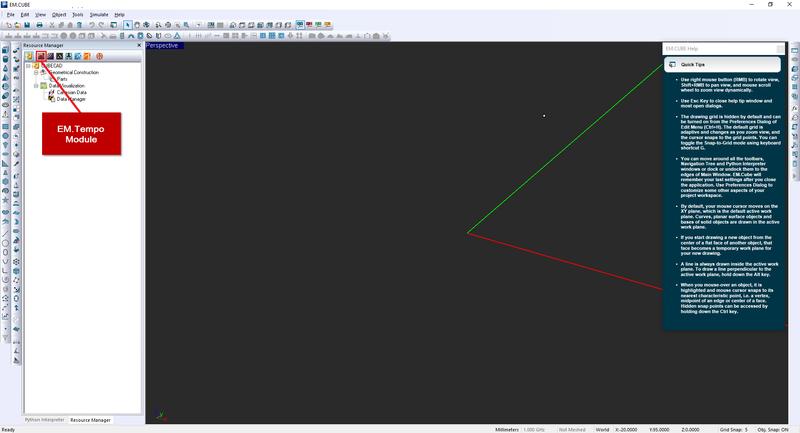Switch to the Python Interpreter tab

coord(44,420)
